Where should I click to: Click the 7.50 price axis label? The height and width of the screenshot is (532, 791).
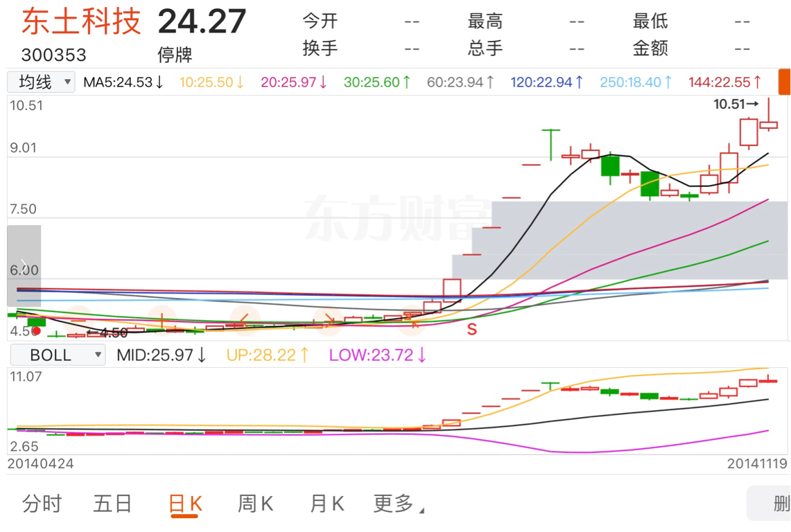(23, 209)
